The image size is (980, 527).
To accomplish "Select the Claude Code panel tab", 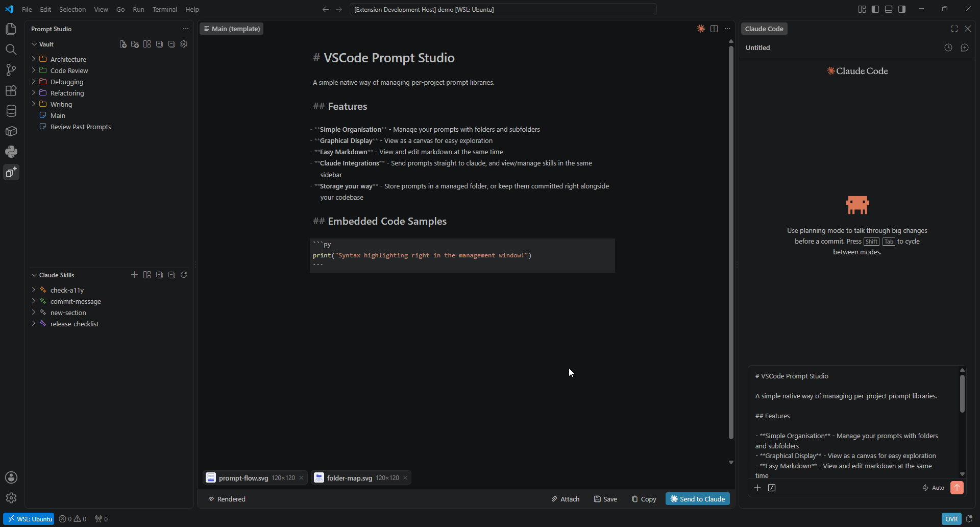I will [x=764, y=29].
